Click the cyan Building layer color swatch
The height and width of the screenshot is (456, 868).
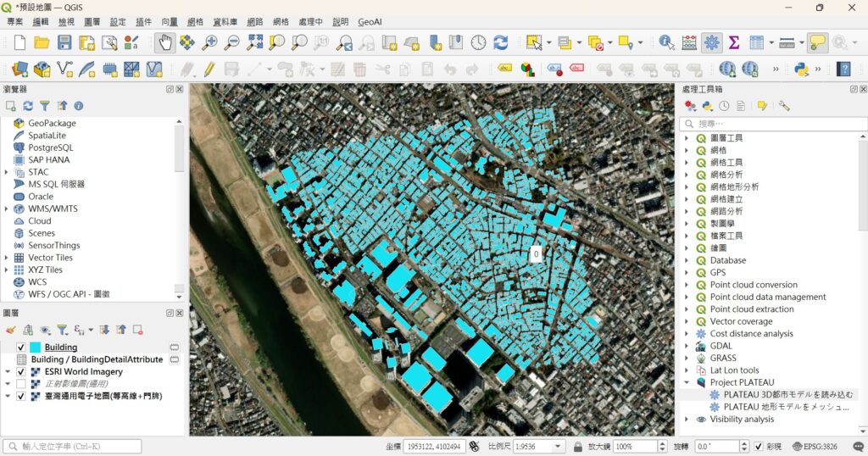click(36, 348)
